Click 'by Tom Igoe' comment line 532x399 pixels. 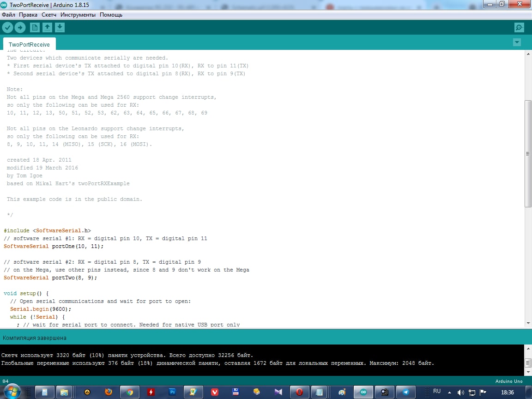(24, 175)
